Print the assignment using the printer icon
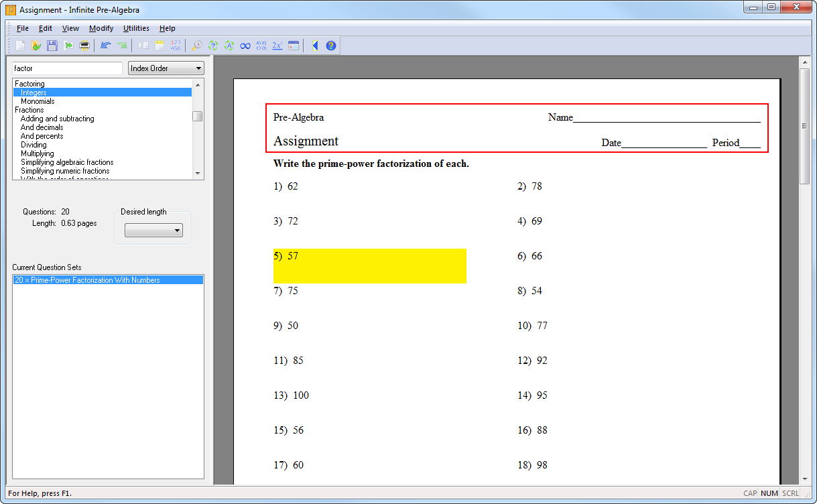The height and width of the screenshot is (504, 817). click(x=84, y=46)
